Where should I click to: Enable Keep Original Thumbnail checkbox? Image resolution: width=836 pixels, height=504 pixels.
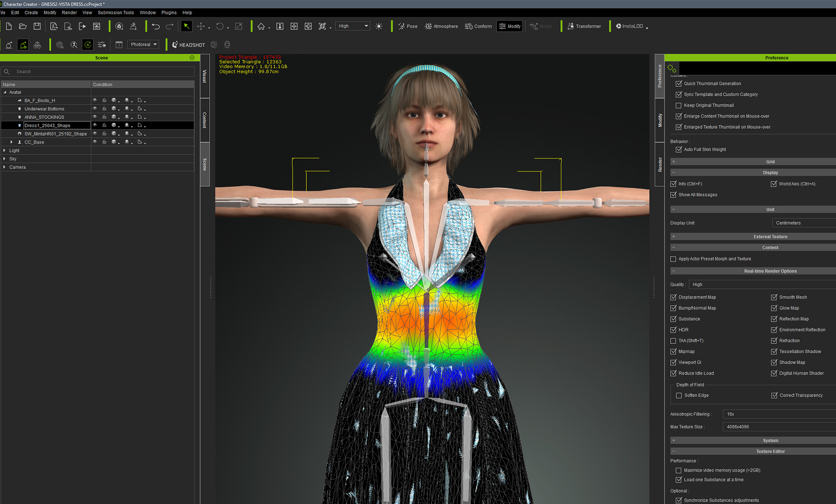pyautogui.click(x=679, y=105)
